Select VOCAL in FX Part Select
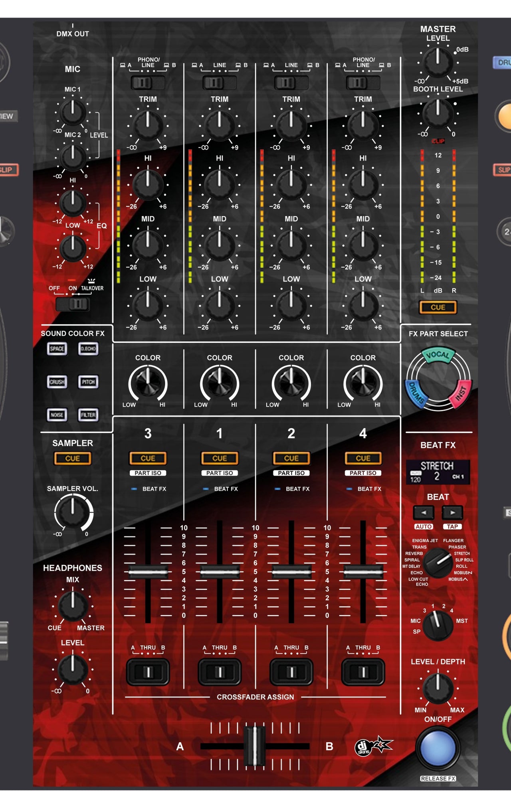Image resolution: width=511 pixels, height=812 pixels. click(438, 355)
